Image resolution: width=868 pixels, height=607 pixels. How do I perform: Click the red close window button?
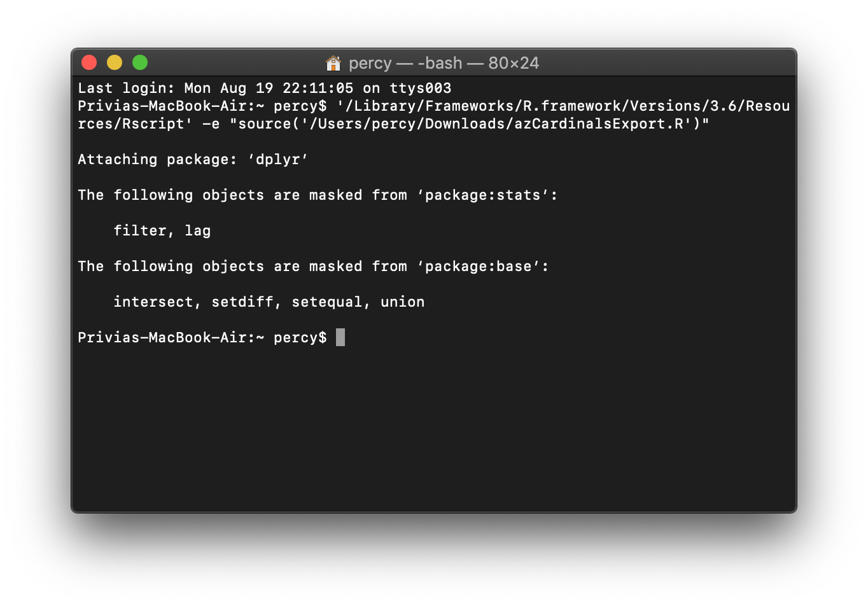[89, 62]
